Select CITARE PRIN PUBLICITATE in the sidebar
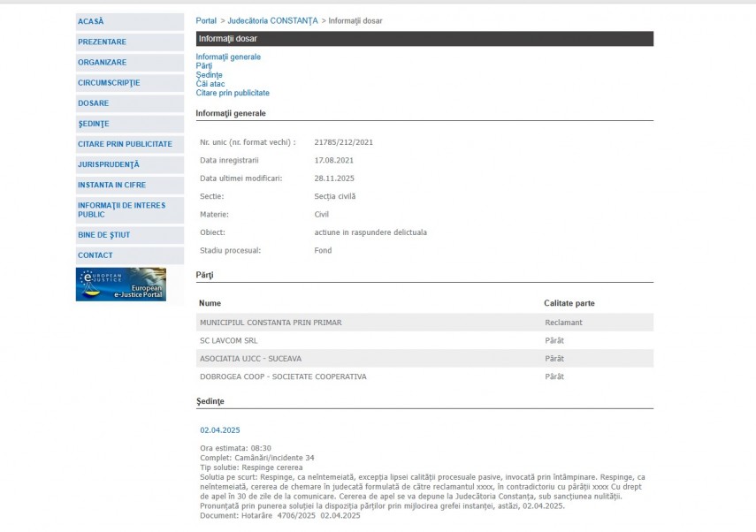 [x=125, y=144]
